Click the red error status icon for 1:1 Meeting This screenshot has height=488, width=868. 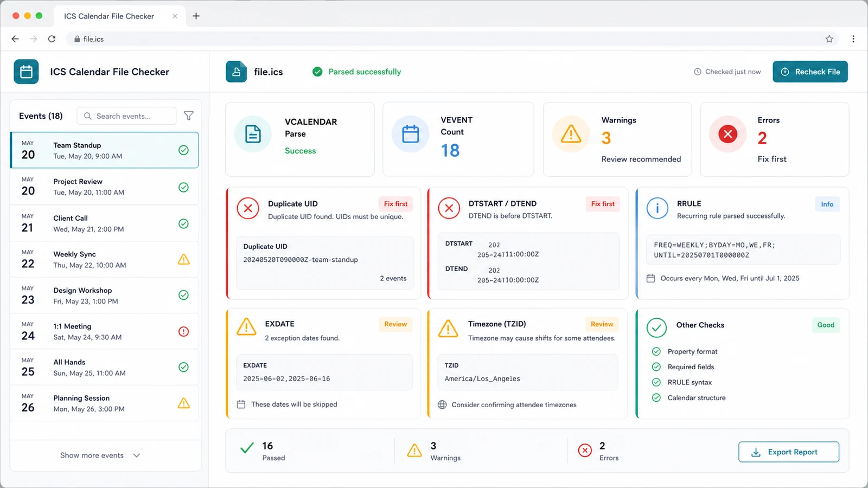click(184, 331)
